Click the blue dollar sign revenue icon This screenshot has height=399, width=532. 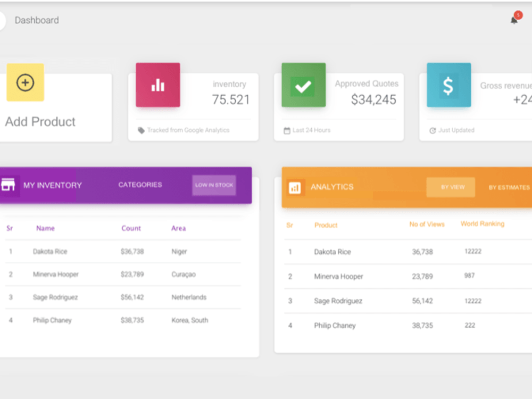point(449,85)
